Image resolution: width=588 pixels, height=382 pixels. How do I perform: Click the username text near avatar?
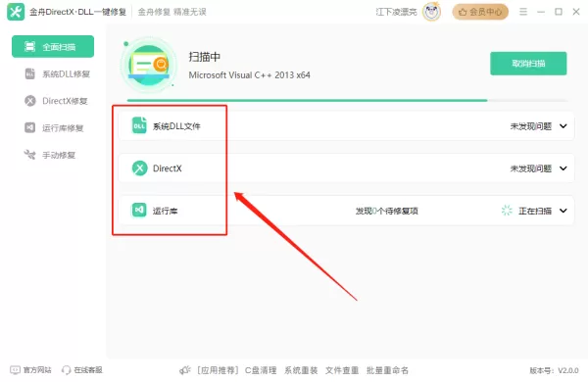[x=396, y=12]
